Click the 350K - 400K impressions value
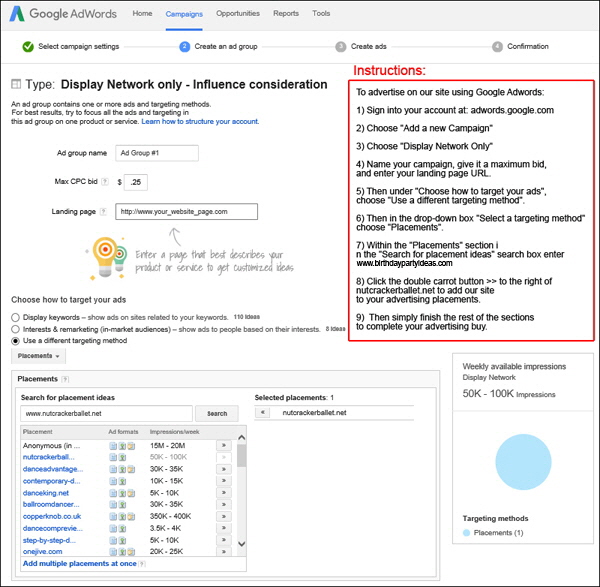Image resolution: width=600 pixels, height=587 pixels. tap(170, 516)
